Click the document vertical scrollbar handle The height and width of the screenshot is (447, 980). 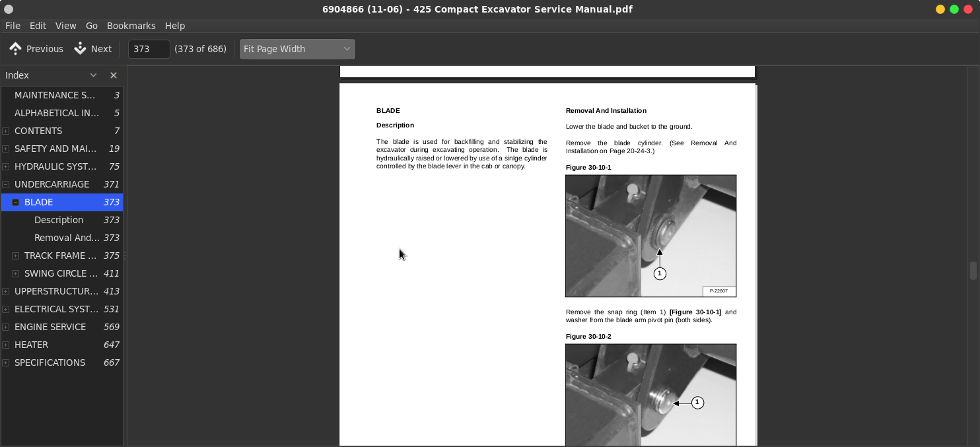pos(973,271)
